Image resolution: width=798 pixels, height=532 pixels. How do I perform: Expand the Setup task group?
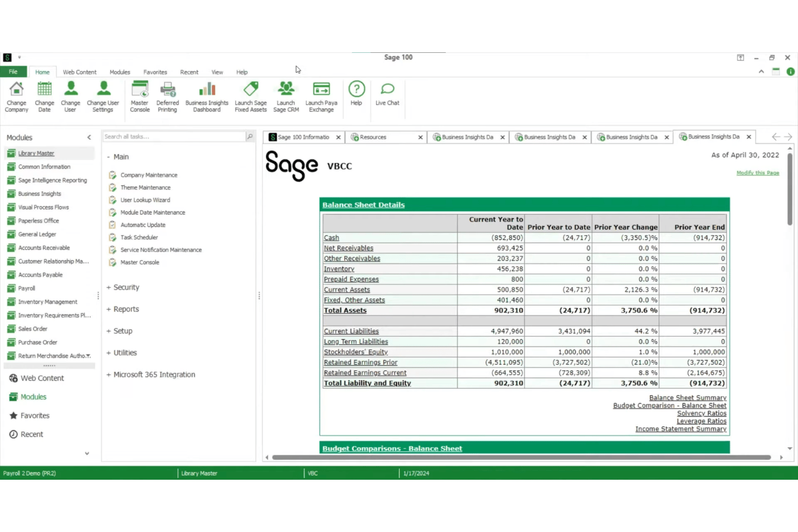click(108, 331)
